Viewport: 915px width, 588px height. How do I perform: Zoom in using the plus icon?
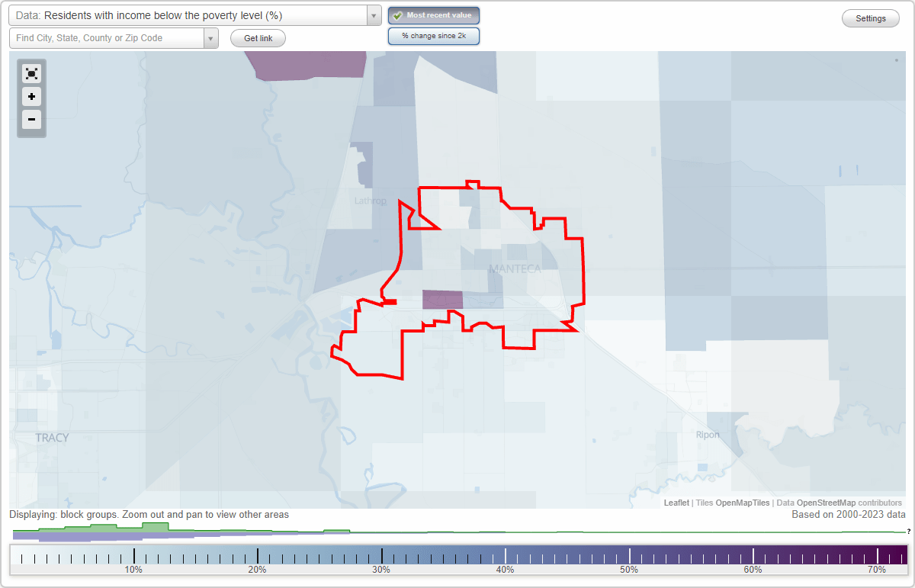[31, 97]
